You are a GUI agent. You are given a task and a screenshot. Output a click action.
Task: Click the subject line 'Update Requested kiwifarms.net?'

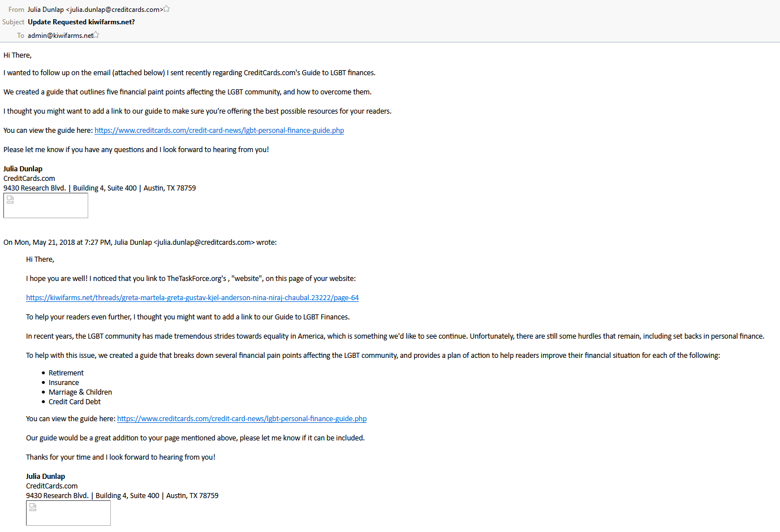click(81, 22)
